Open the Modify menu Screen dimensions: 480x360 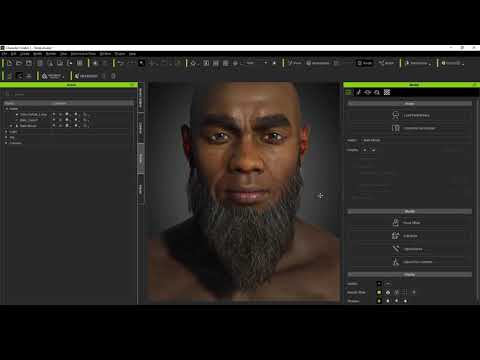click(38, 54)
